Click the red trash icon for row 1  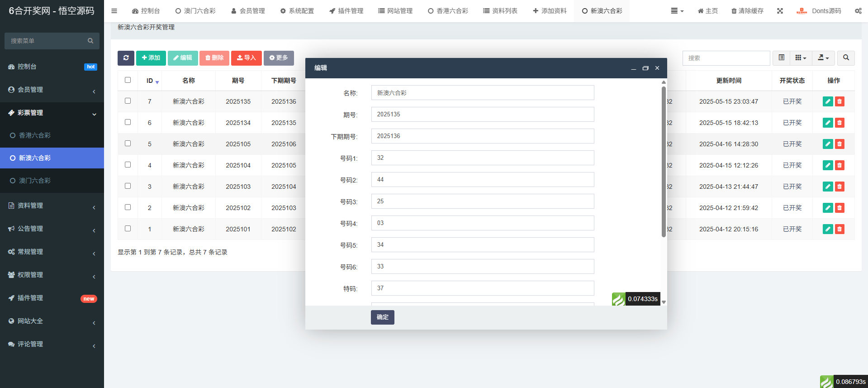(840, 229)
